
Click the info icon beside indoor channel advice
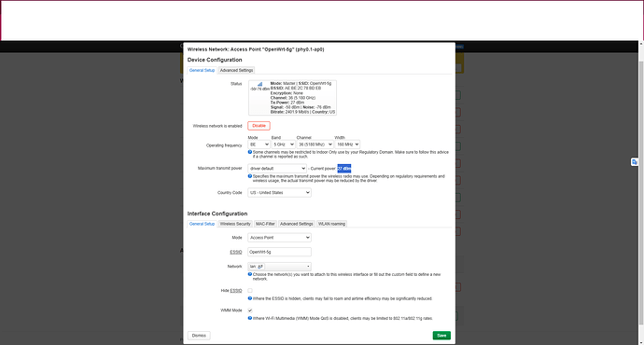click(x=250, y=152)
